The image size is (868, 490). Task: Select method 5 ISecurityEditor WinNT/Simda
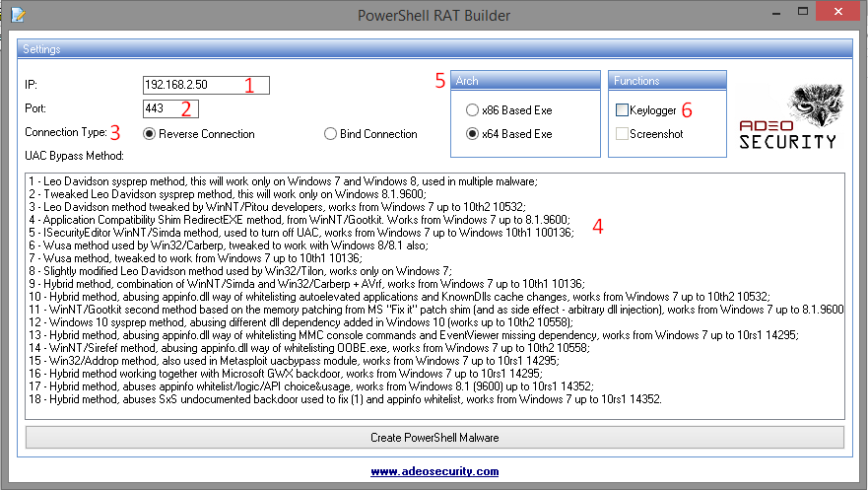coord(301,233)
